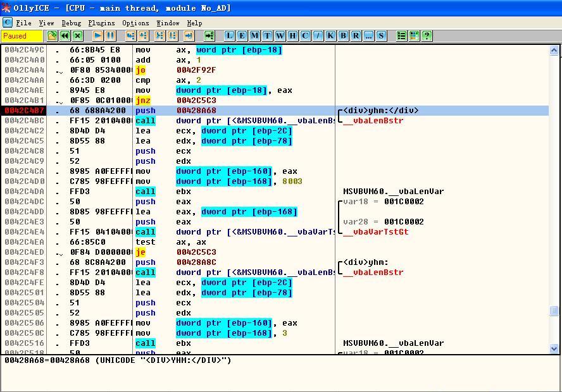Select the row at address 0042C49C
This screenshot has height=392, width=562.
(275, 50)
